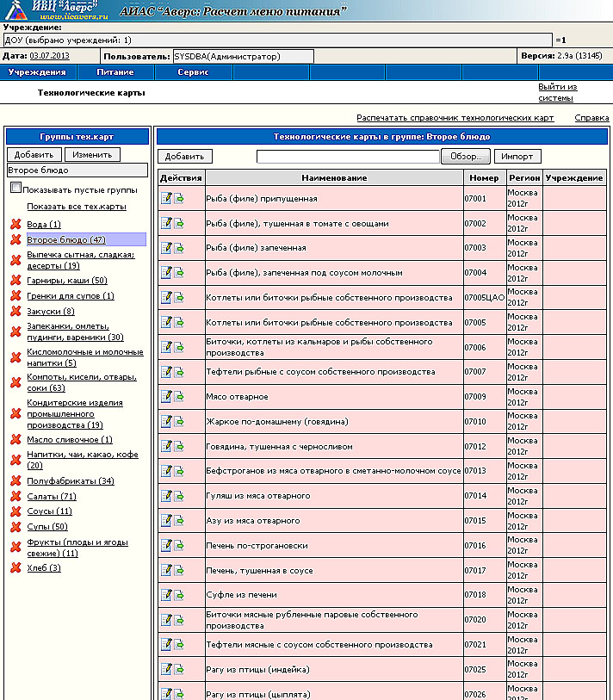The width and height of the screenshot is (613, 700).
Task: Click the Номер column header
Action: [485, 177]
